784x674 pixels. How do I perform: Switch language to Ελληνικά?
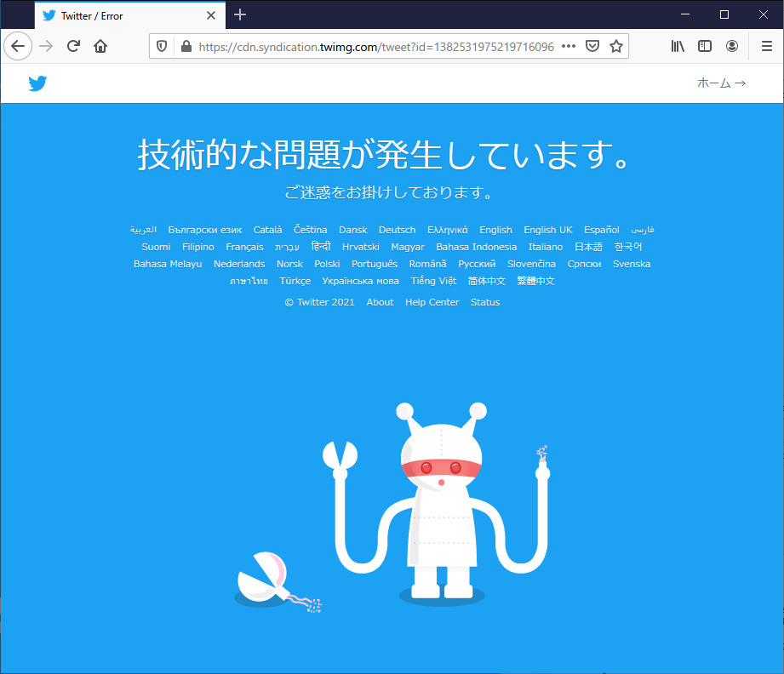tap(448, 230)
